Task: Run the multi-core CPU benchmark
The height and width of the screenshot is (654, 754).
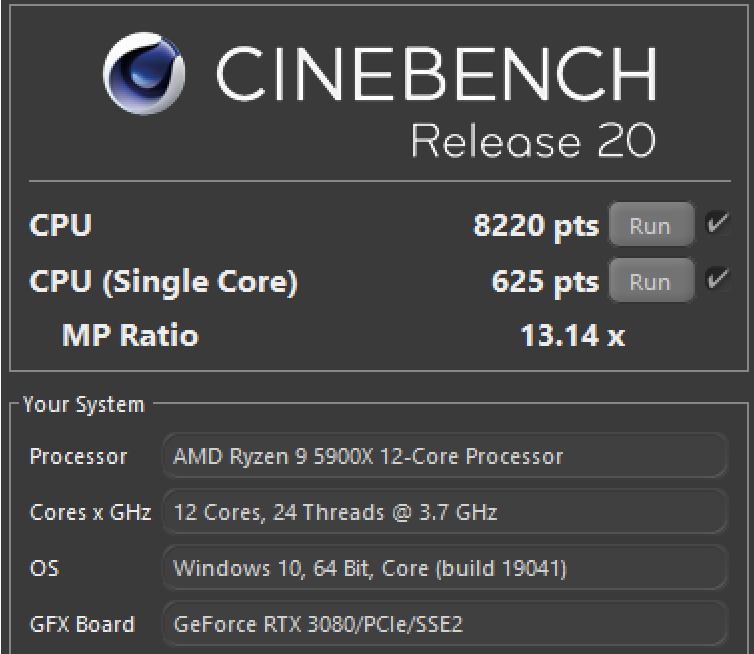Action: tap(651, 225)
